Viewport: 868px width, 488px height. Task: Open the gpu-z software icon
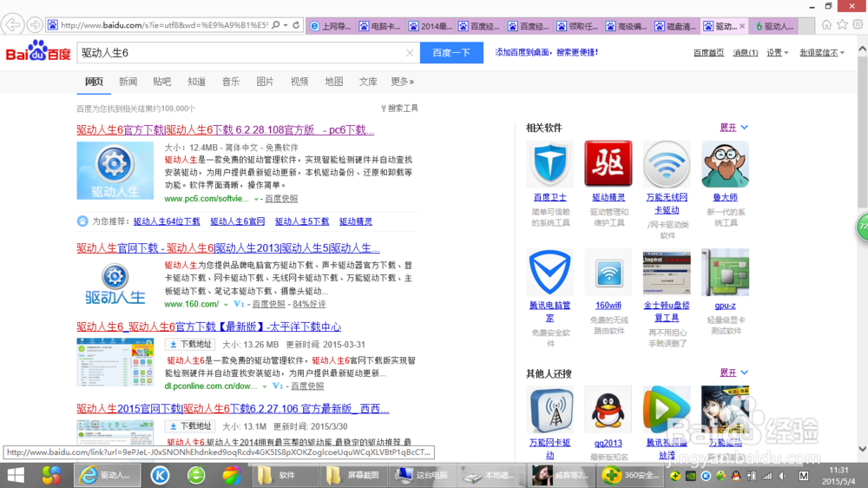[x=725, y=272]
